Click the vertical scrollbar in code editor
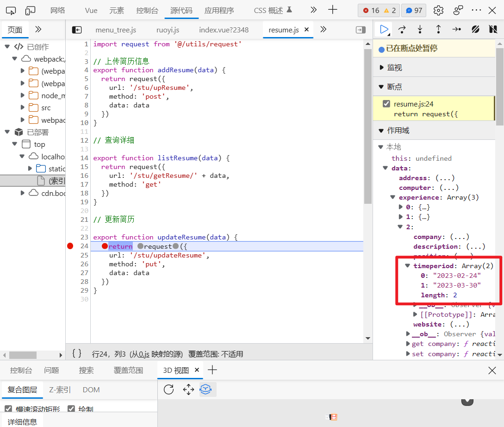504x427 pixels. 367,125
